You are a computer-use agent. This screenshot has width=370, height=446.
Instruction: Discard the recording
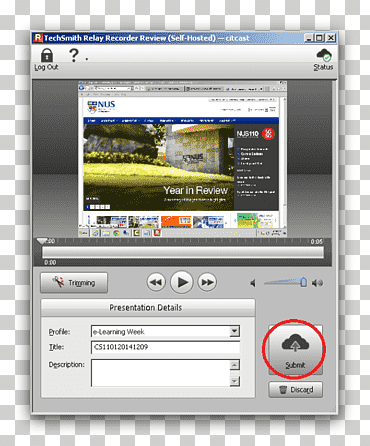296,389
